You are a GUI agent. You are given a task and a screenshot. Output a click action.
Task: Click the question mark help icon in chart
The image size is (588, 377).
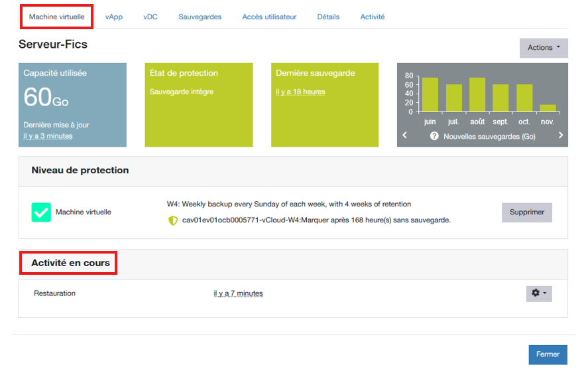(434, 136)
